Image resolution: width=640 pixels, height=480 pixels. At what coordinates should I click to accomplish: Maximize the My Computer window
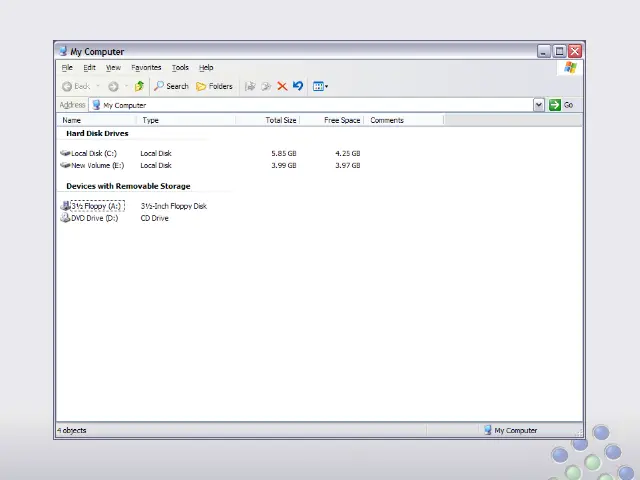559,51
